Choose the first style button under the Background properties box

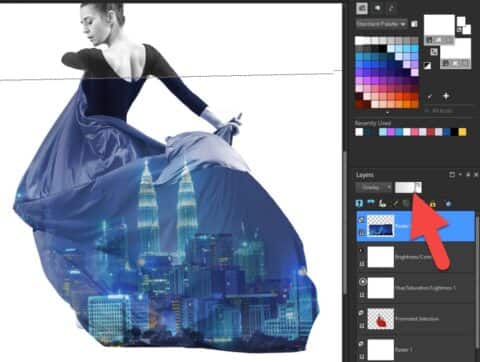[x=446, y=63]
